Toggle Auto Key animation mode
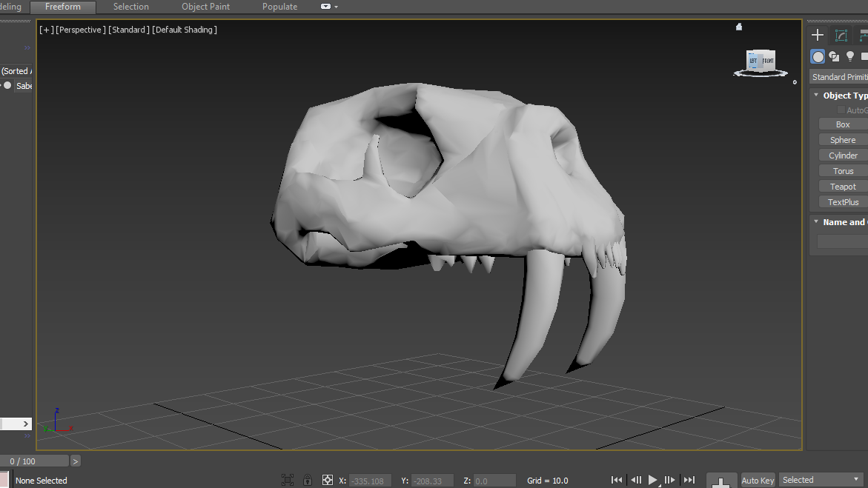 point(758,480)
